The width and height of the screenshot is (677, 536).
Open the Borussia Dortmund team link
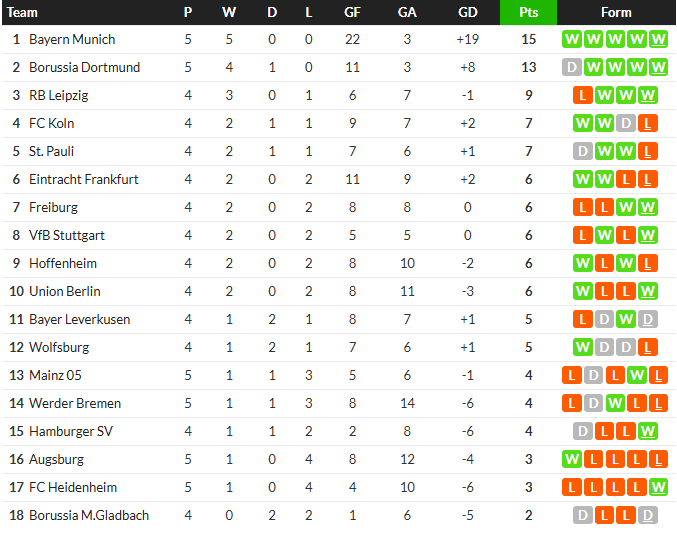pyautogui.click(x=85, y=67)
